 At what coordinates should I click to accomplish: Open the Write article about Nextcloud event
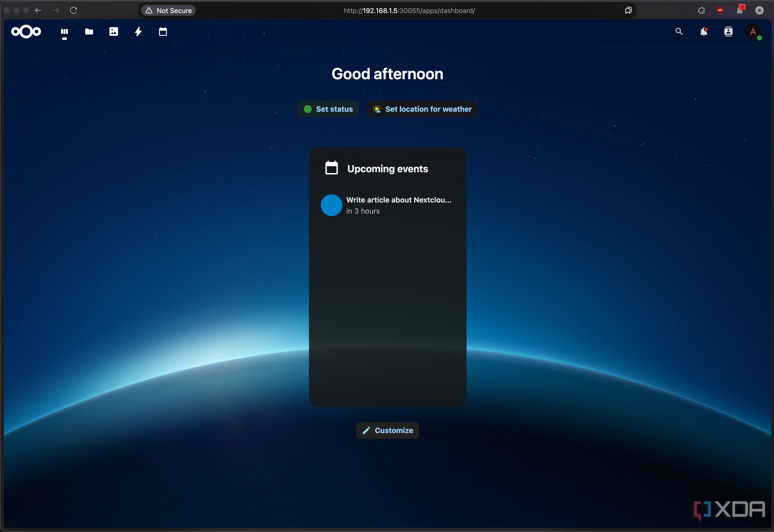pos(399,200)
